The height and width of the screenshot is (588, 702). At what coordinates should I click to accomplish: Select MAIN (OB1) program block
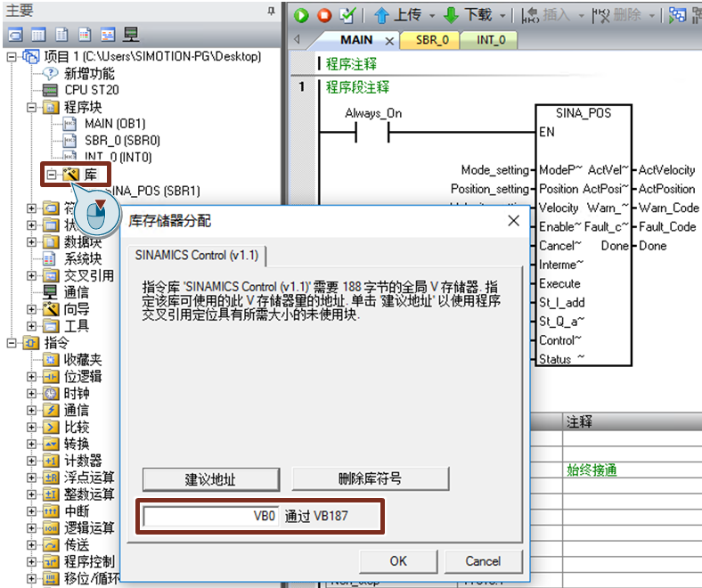(115, 124)
